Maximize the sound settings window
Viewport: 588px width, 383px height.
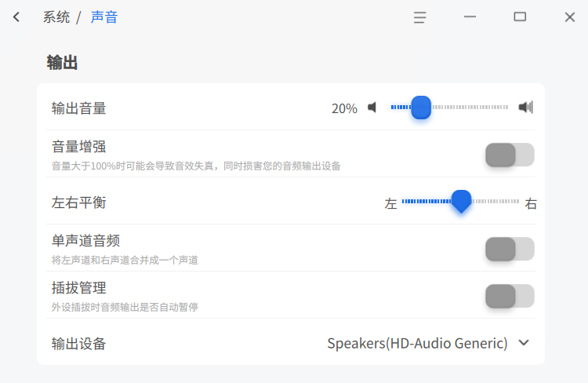point(520,17)
